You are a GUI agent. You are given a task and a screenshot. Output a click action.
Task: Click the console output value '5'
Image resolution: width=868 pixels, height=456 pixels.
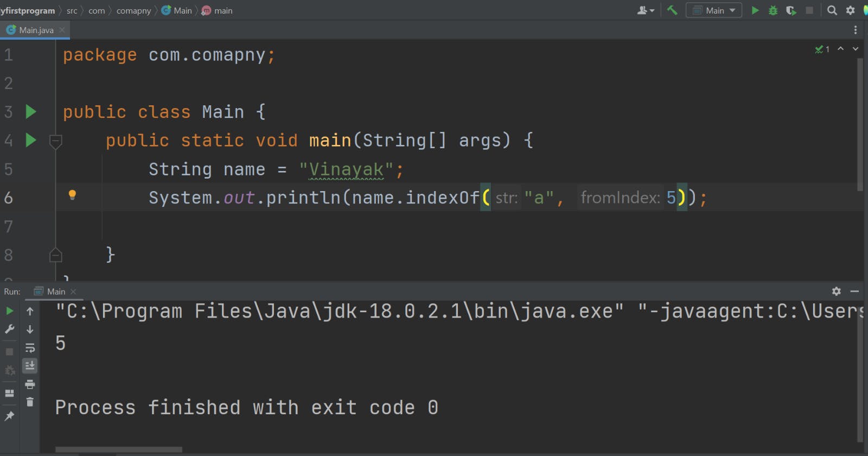point(60,343)
